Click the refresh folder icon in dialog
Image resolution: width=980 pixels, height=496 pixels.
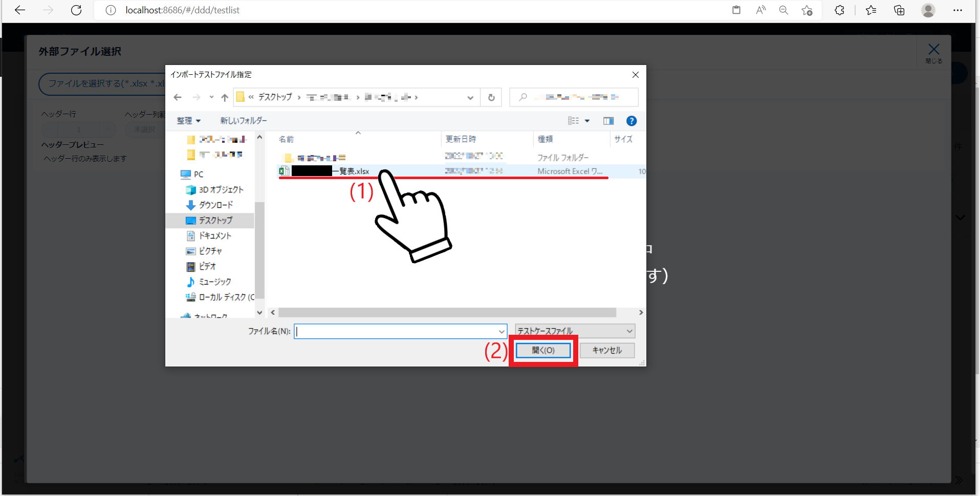(x=491, y=97)
